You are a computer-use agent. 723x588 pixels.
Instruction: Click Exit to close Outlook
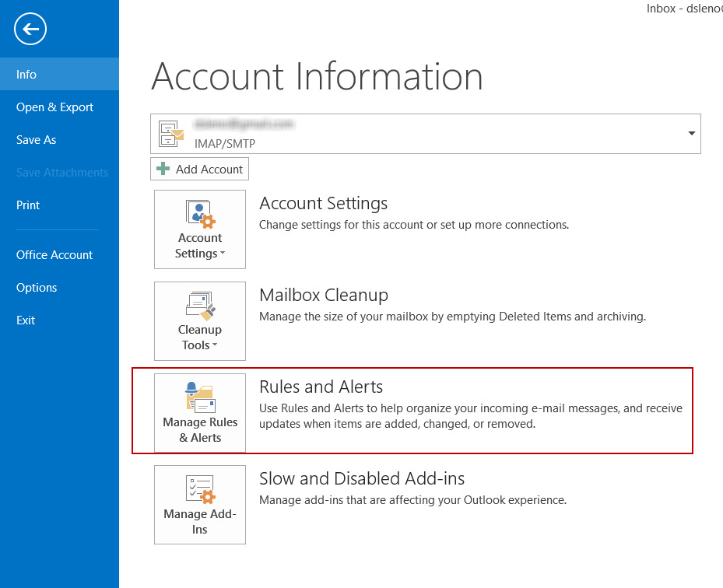pos(26,320)
